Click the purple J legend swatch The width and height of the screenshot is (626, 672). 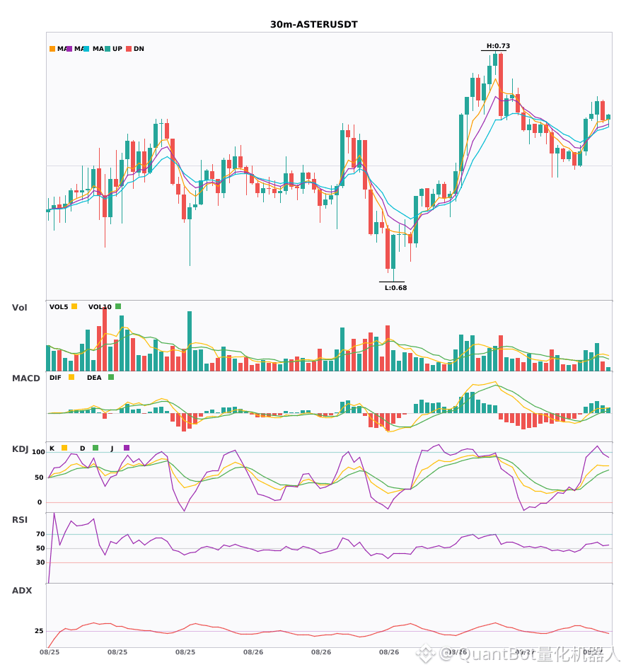pos(127,448)
